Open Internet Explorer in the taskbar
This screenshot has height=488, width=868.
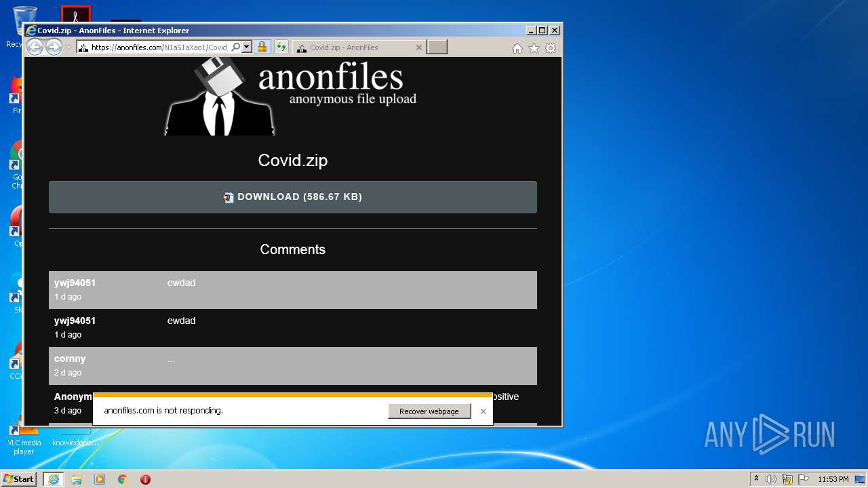[54, 479]
